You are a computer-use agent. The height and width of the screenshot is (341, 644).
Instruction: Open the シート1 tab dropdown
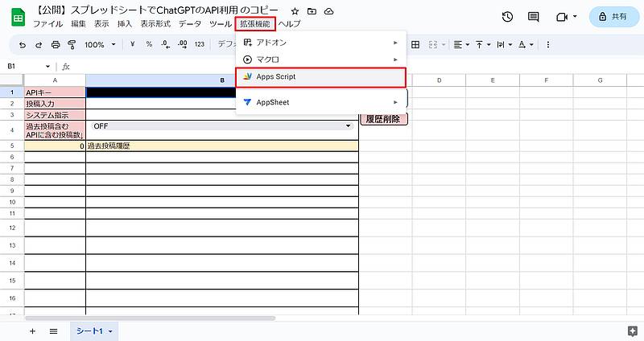pos(110,331)
